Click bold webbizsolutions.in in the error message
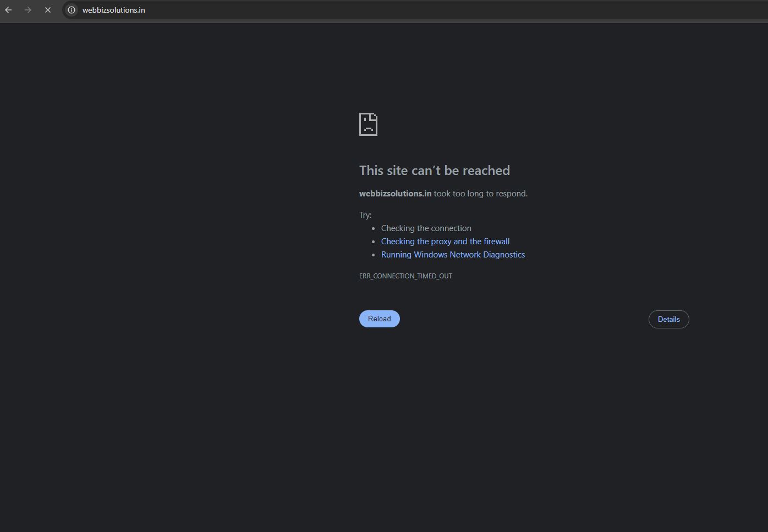This screenshot has width=768, height=532. tap(395, 194)
